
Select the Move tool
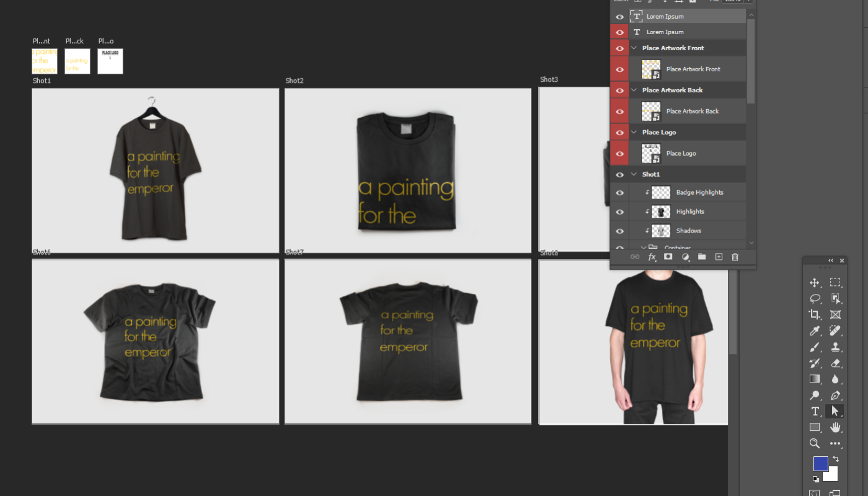pos(815,283)
